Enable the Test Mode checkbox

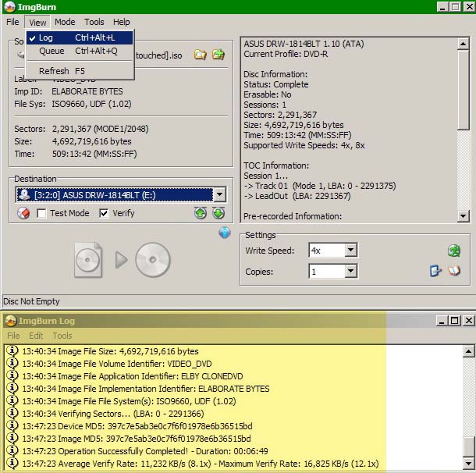[41, 213]
